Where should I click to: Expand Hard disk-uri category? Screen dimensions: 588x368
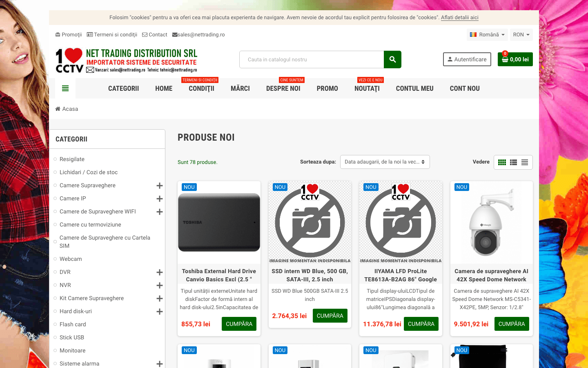click(x=160, y=312)
